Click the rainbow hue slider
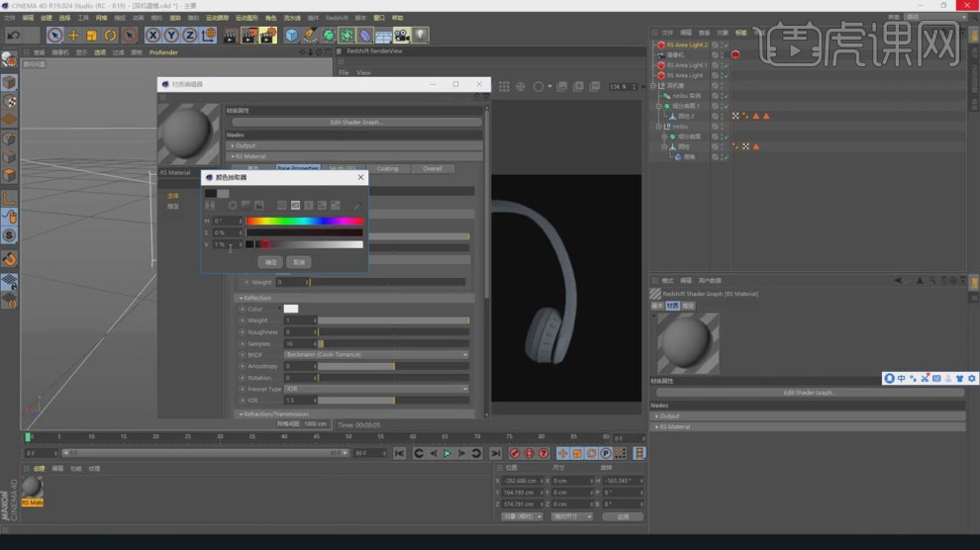The height and width of the screenshot is (550, 980). [305, 222]
